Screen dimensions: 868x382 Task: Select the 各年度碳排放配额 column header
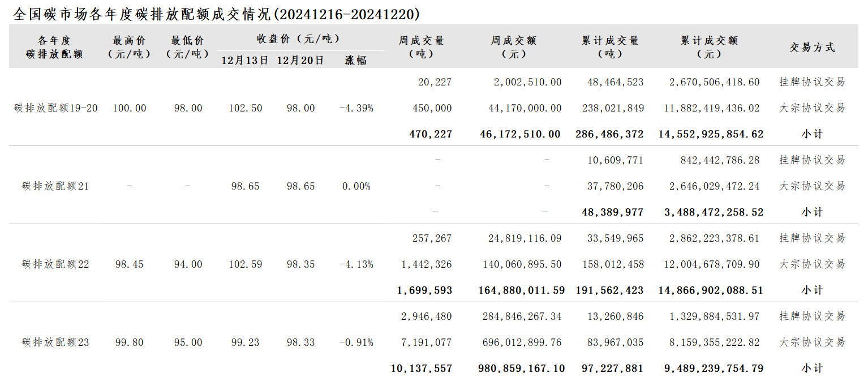pos(55,47)
